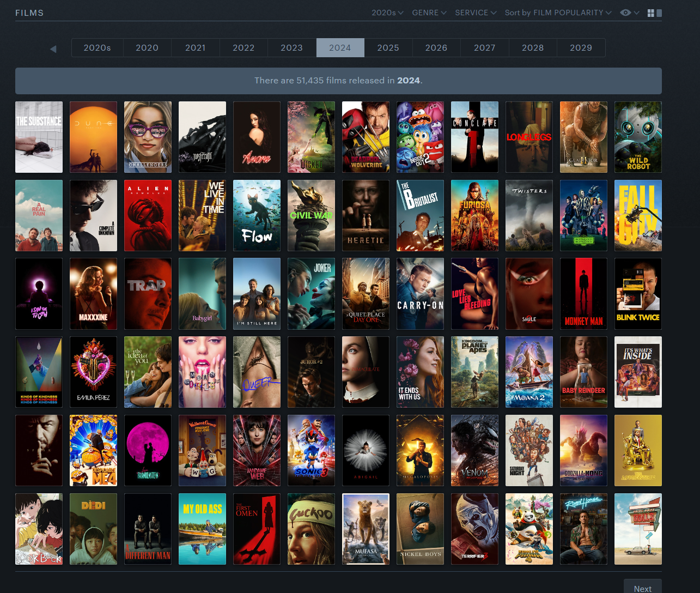Image resolution: width=700 pixels, height=593 pixels.
Task: Open the My Old Ass poster
Action: tap(202, 529)
